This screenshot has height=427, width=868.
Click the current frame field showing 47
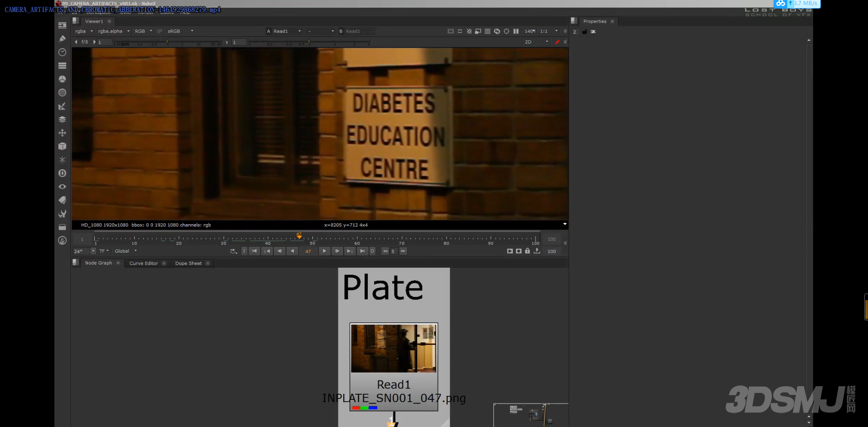pos(308,251)
